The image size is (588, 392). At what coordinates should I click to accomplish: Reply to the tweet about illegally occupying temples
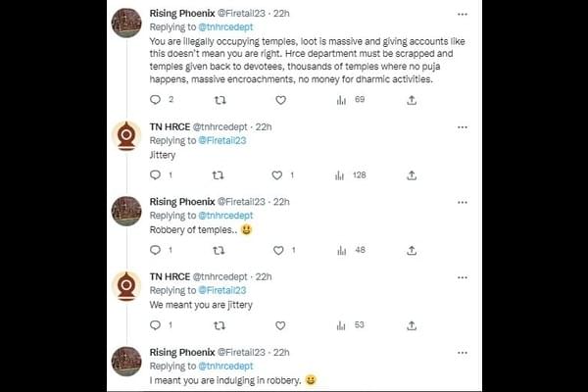point(155,99)
